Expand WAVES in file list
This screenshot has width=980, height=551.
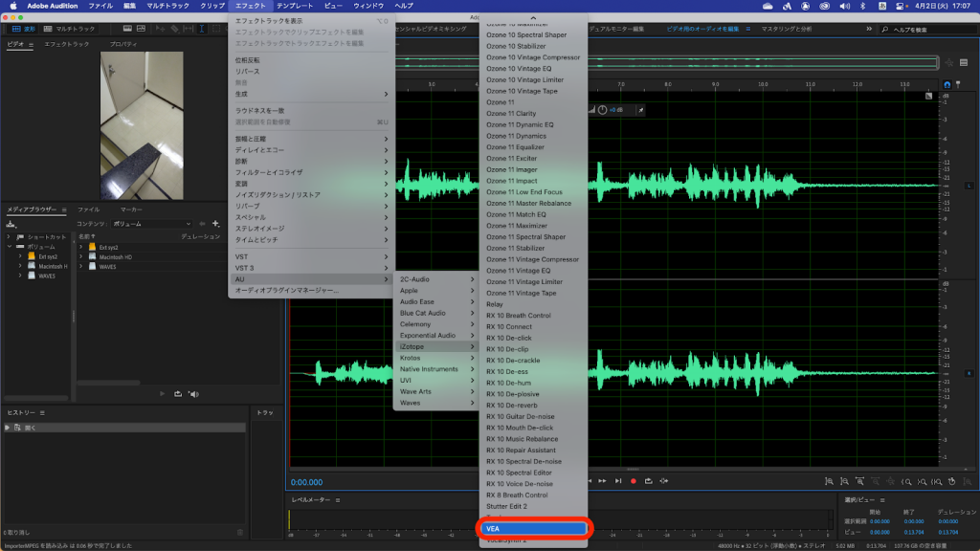point(80,267)
